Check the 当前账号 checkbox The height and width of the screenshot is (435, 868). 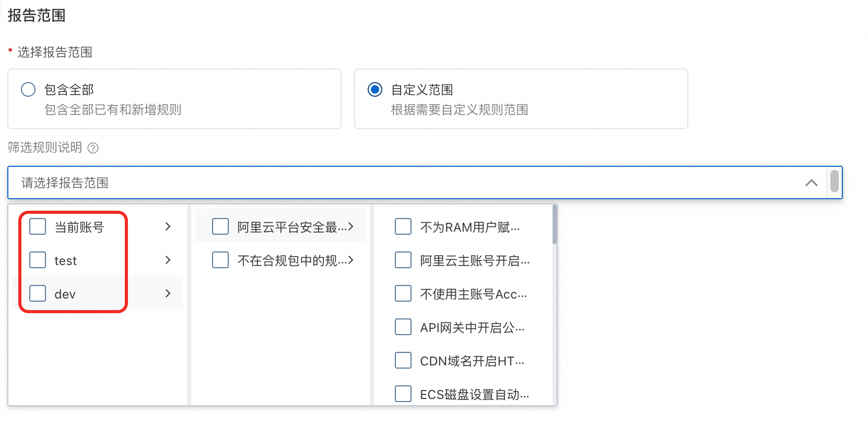38,226
